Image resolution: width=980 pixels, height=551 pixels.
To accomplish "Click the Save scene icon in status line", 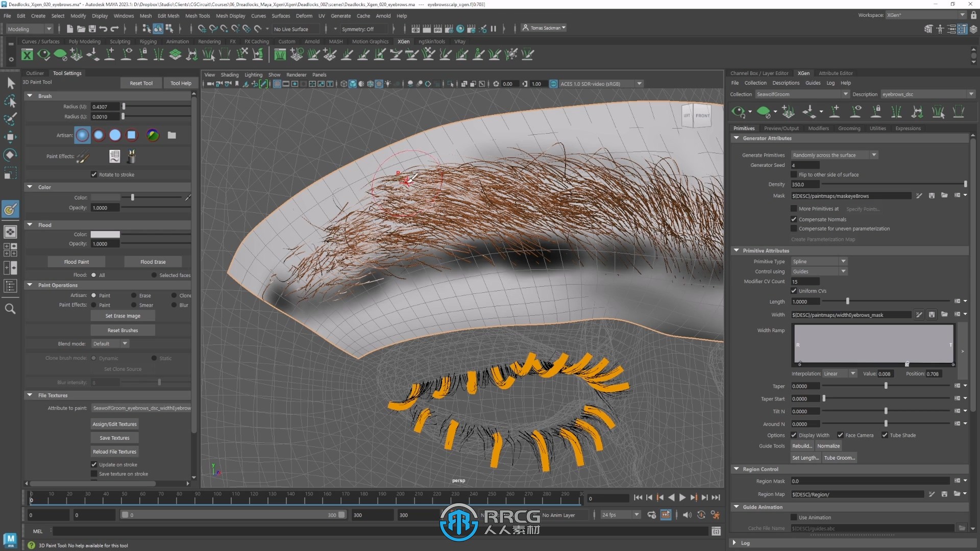I will (x=92, y=29).
